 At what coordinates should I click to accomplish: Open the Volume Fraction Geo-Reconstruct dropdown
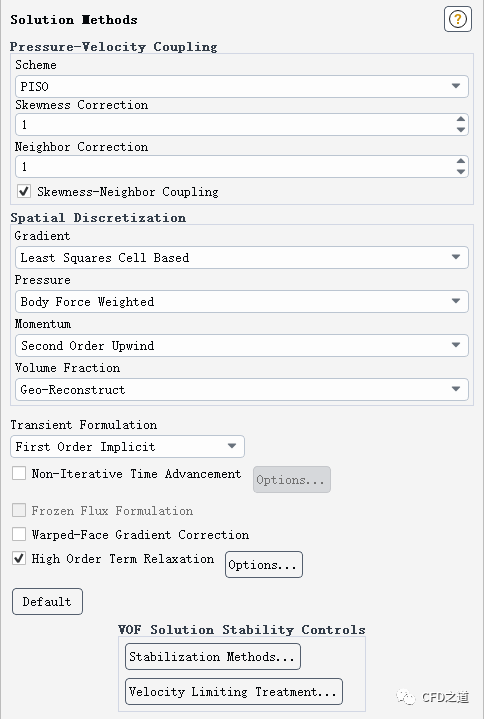[242, 390]
